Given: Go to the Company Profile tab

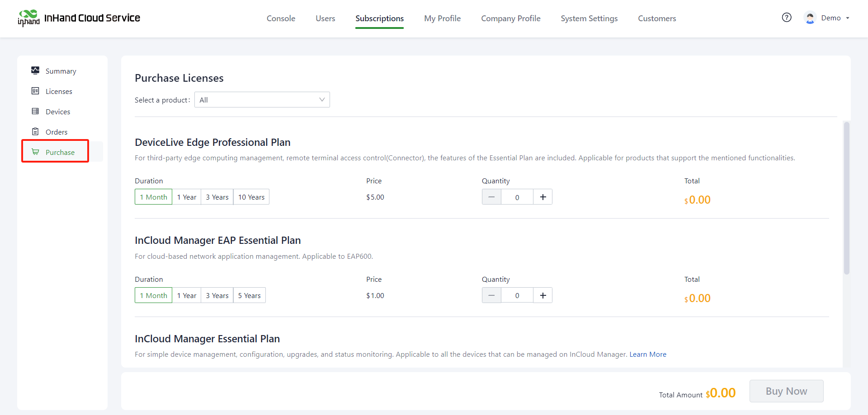Looking at the screenshot, I should coord(510,19).
